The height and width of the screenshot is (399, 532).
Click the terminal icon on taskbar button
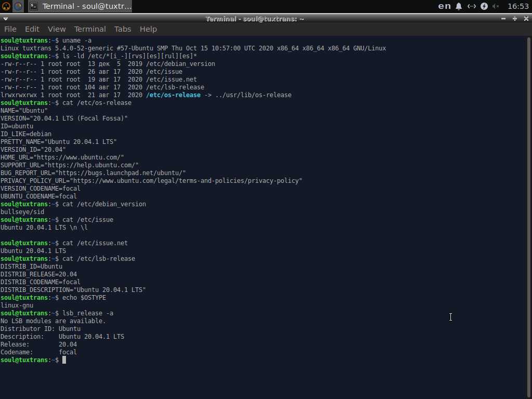(34, 6)
